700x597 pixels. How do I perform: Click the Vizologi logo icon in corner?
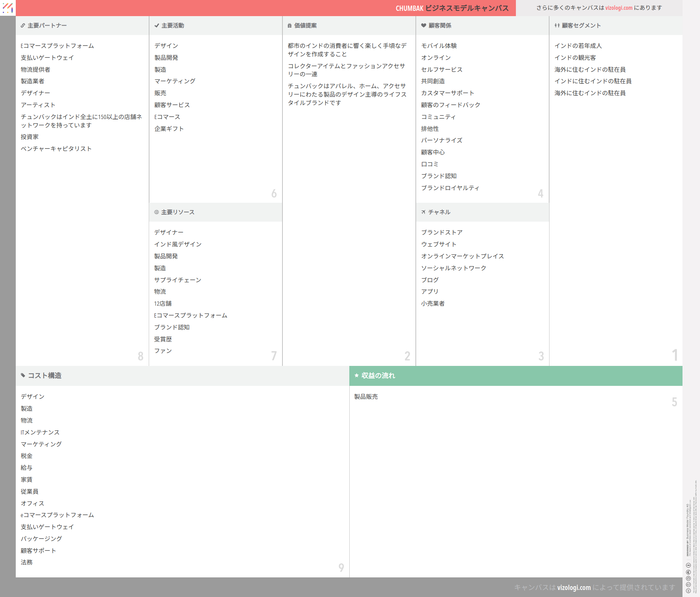click(8, 8)
